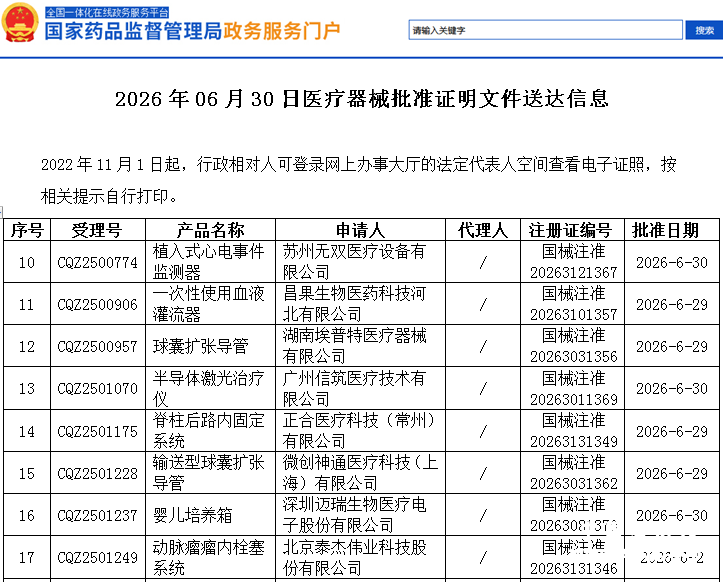
Task: Click the 产品名称 column header
Action: (210, 230)
